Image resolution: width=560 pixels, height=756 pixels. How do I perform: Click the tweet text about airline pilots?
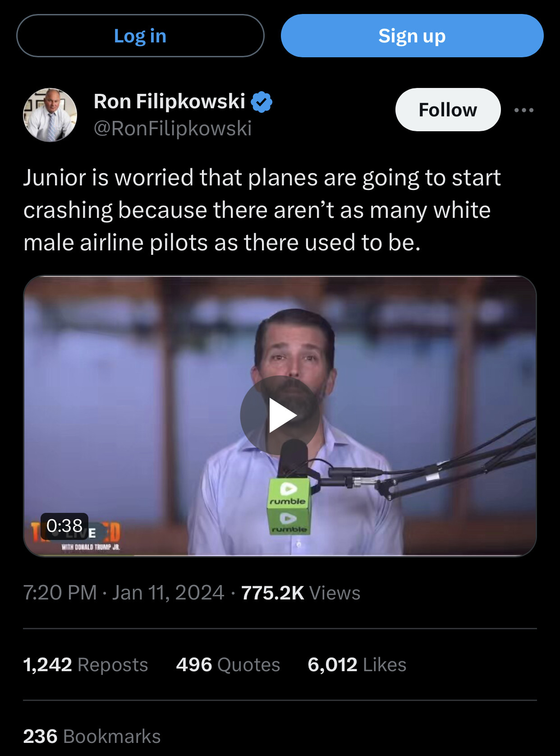[x=262, y=210]
